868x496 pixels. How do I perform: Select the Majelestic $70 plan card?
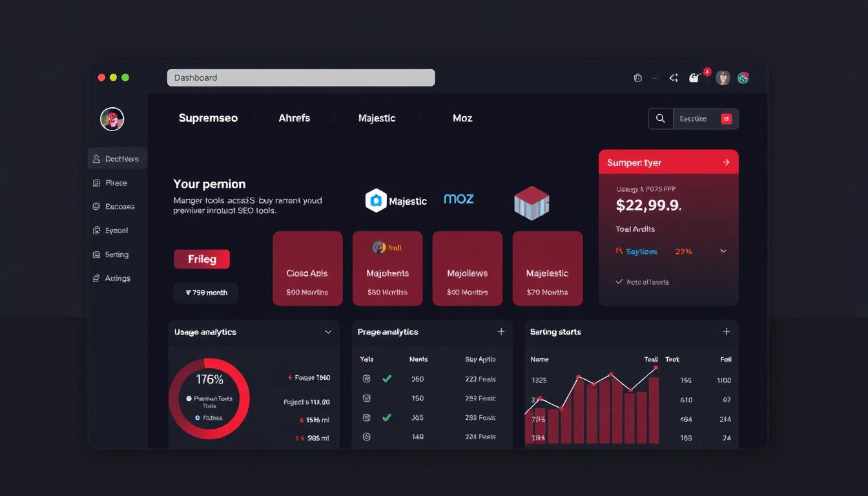coord(548,269)
